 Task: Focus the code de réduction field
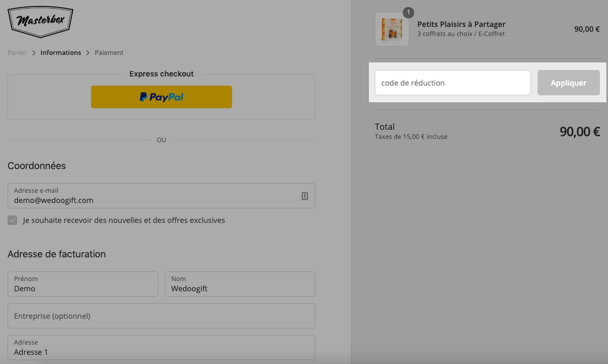[452, 82]
